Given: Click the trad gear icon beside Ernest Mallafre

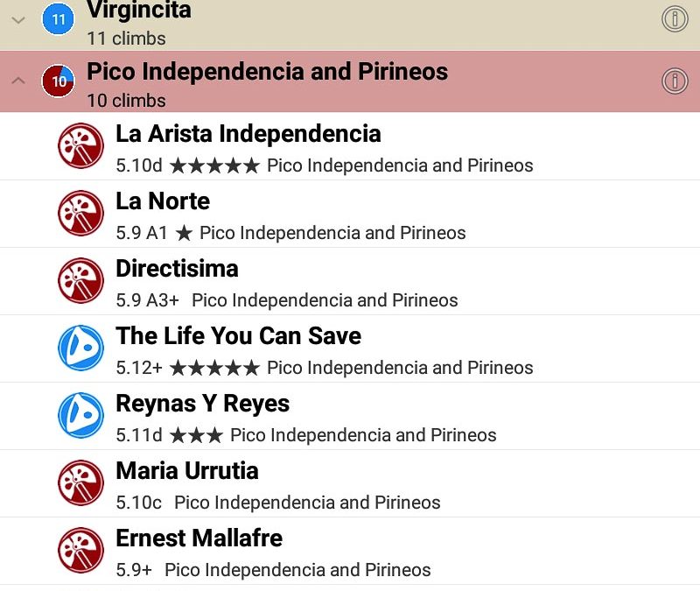Looking at the screenshot, I should 80,550.
